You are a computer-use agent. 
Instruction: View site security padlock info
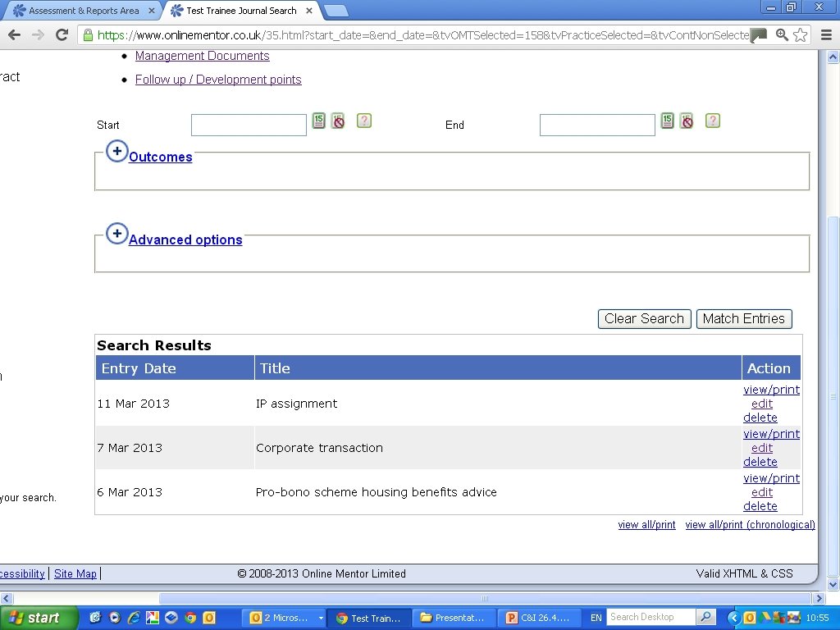click(87, 34)
